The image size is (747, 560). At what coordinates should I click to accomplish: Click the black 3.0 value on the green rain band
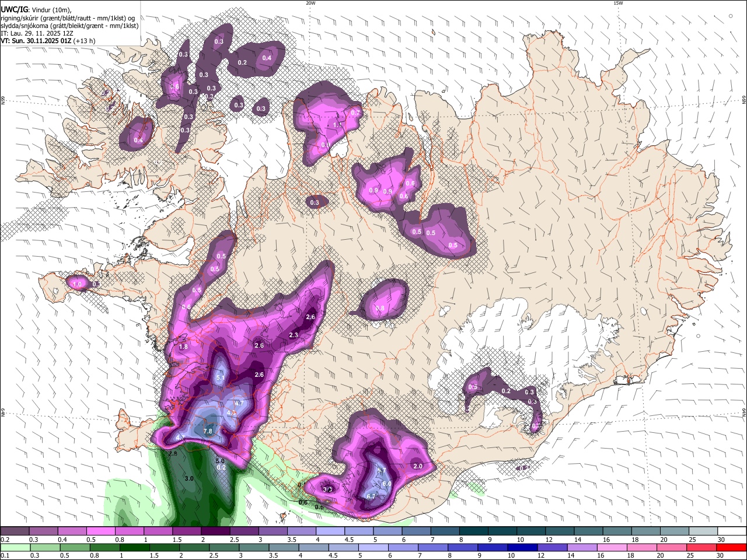[x=189, y=478]
